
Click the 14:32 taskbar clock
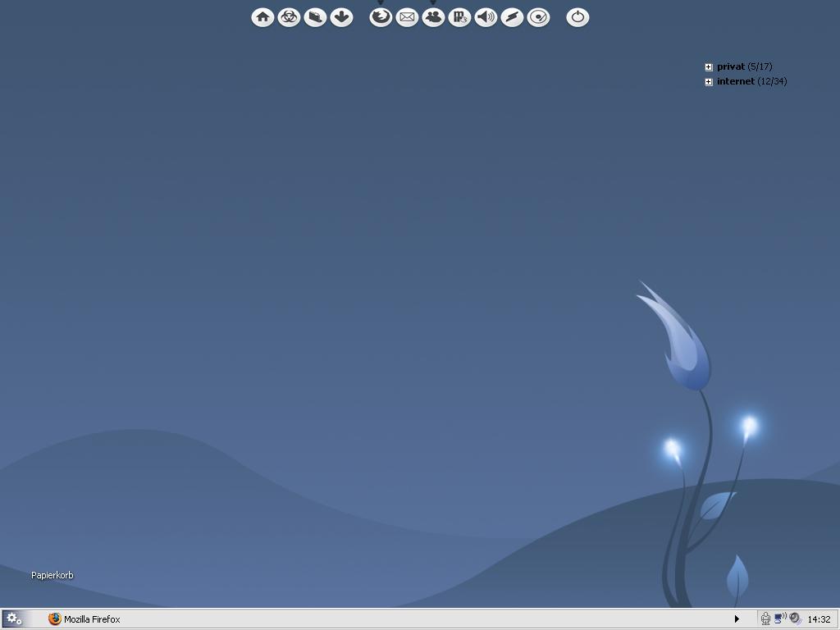[x=819, y=619]
